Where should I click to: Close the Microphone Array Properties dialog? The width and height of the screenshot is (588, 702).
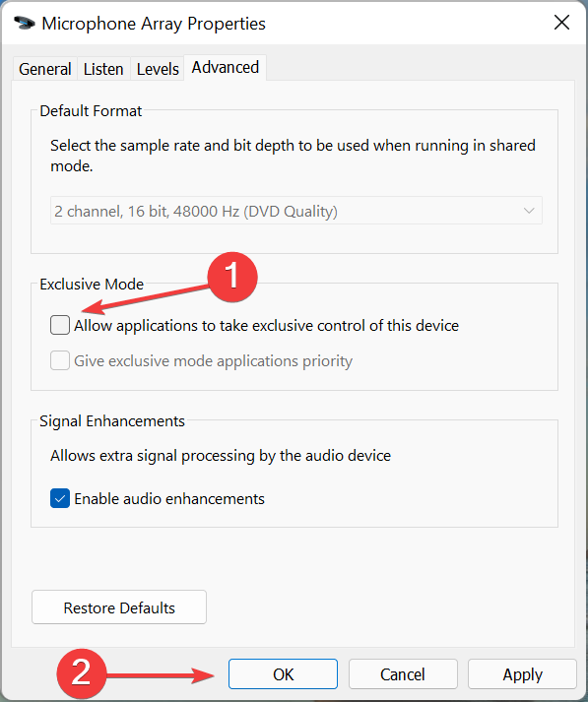561,23
